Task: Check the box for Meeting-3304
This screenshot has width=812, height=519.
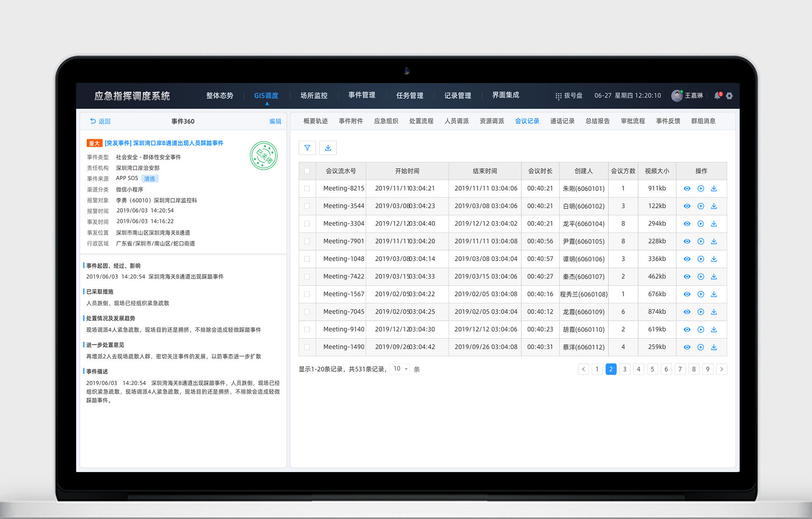Action: click(x=307, y=224)
